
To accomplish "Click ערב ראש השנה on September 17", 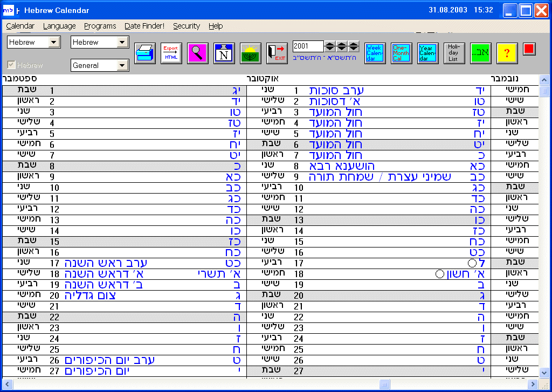I will tap(106, 263).
